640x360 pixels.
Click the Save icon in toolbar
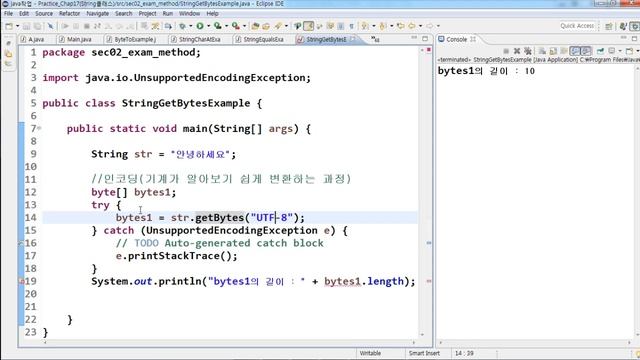point(27,26)
